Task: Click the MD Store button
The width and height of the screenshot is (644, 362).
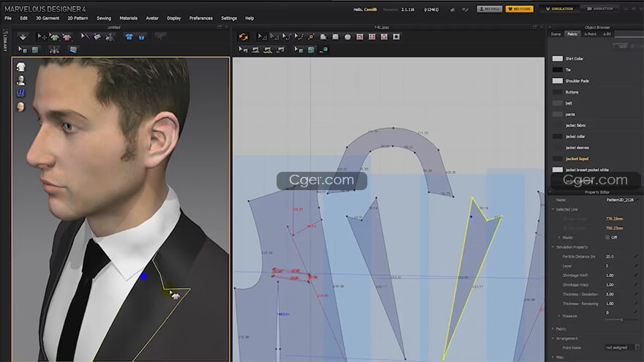Action: pyautogui.click(x=518, y=9)
